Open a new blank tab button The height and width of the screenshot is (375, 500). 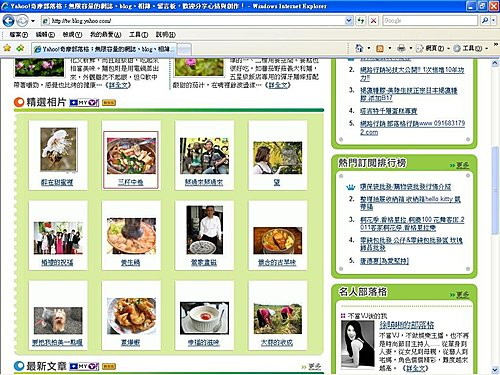pos(184,49)
